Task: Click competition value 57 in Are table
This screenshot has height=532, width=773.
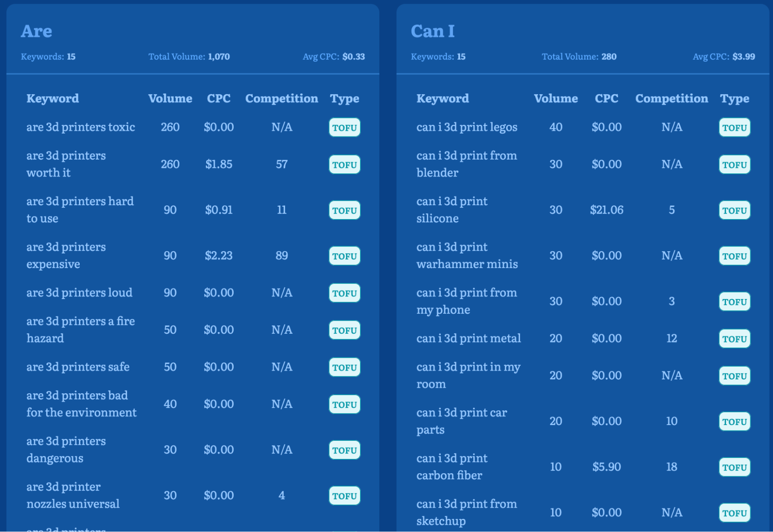Action: click(282, 164)
